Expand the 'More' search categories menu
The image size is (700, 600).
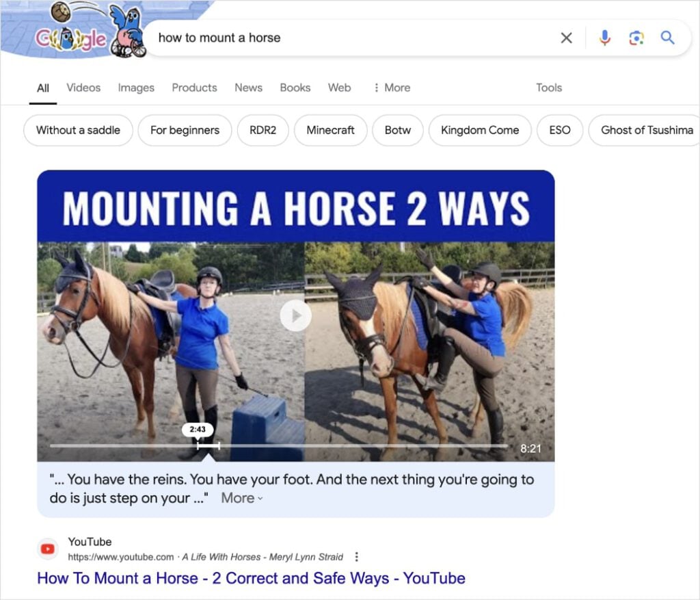[x=391, y=88]
